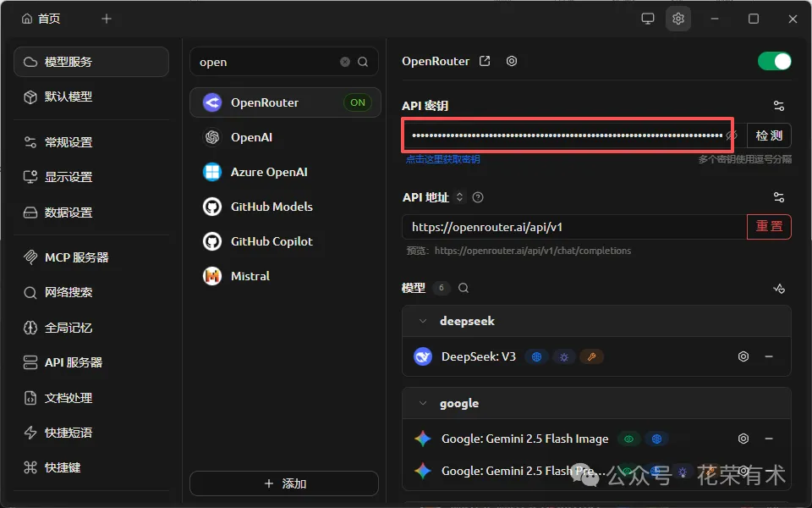This screenshot has height=508, width=812.
Task: Click the Mistral logo icon
Action: tap(212, 276)
